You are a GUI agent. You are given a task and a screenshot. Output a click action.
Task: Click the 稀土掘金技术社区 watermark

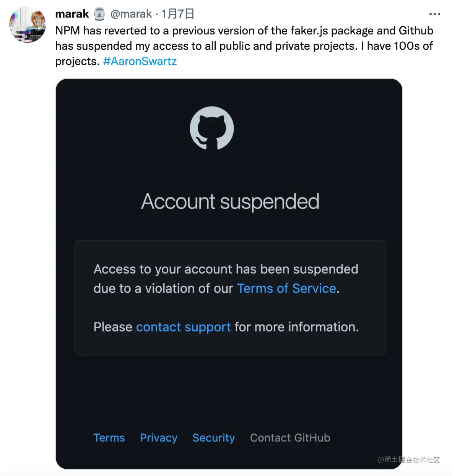coord(409,460)
